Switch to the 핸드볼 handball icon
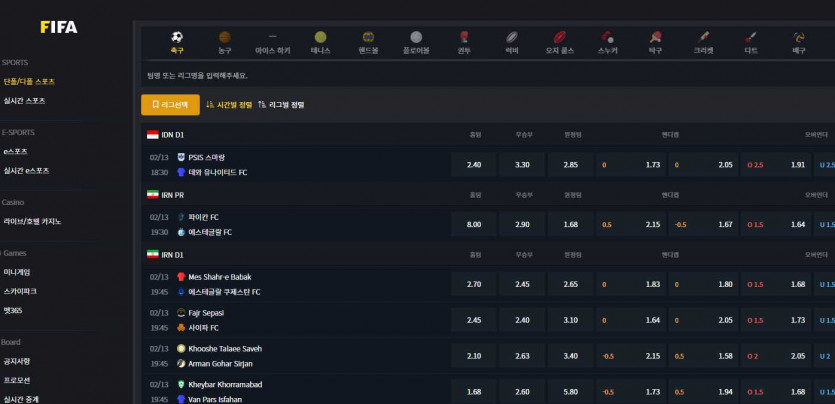Image resolution: width=835 pixels, height=404 pixels. 368,37
